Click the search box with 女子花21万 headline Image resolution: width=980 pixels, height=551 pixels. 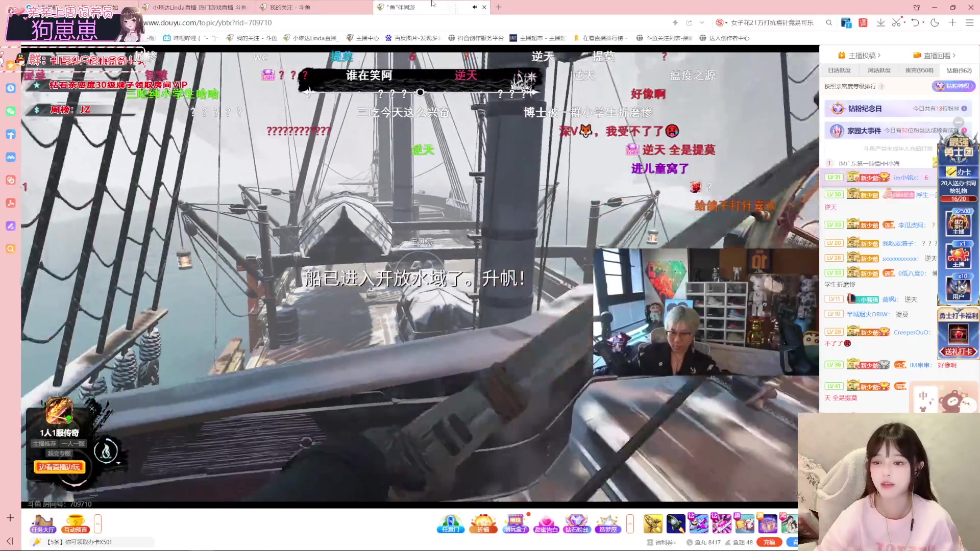[x=772, y=23]
